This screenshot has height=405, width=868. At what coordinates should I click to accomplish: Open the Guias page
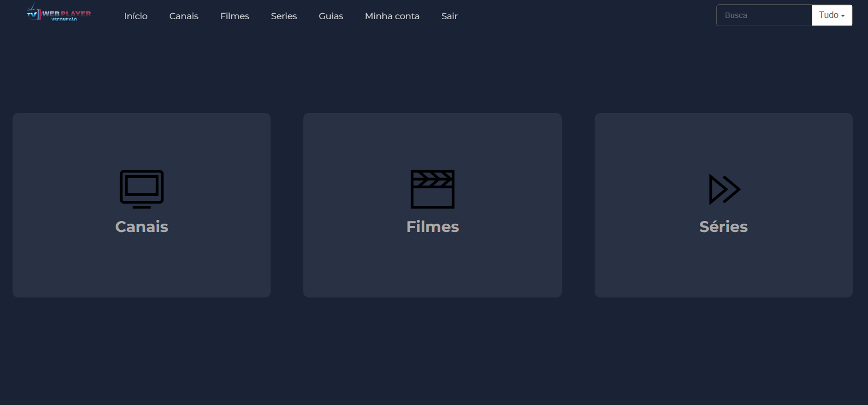[331, 16]
